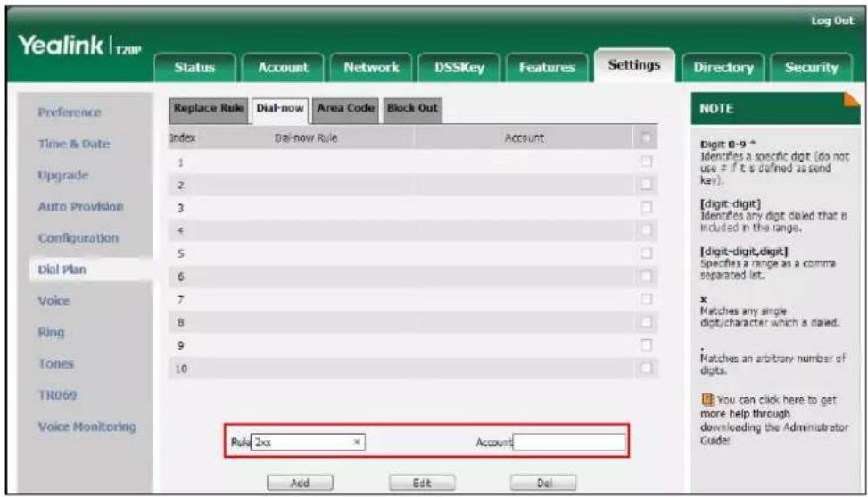Check the box for rule index 9

[x=646, y=344]
